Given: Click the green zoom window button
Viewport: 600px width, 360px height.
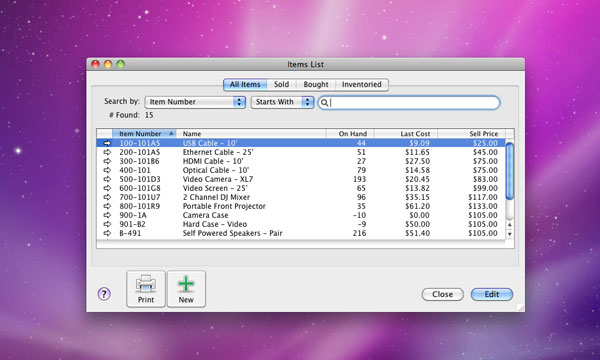Looking at the screenshot, I should pos(121,64).
